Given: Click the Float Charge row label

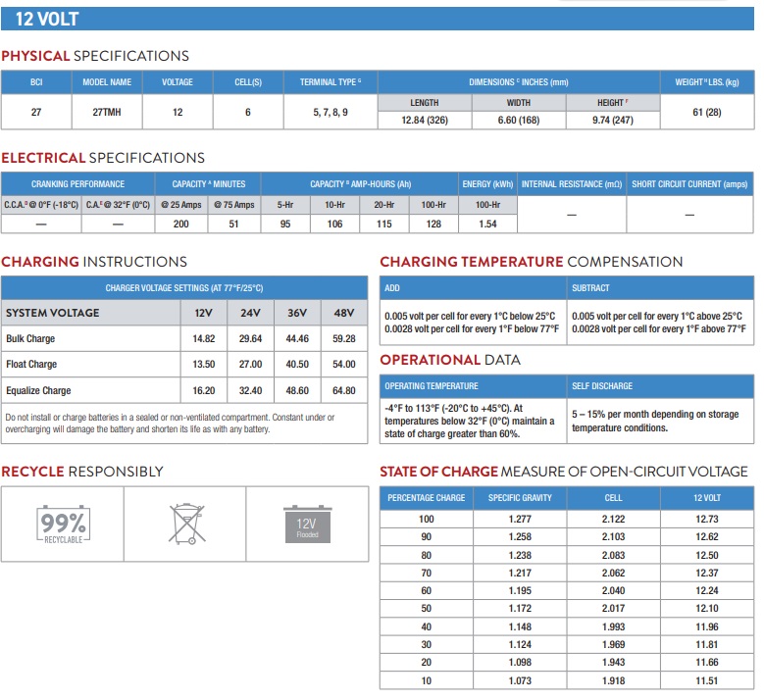Looking at the screenshot, I should (x=31, y=365).
